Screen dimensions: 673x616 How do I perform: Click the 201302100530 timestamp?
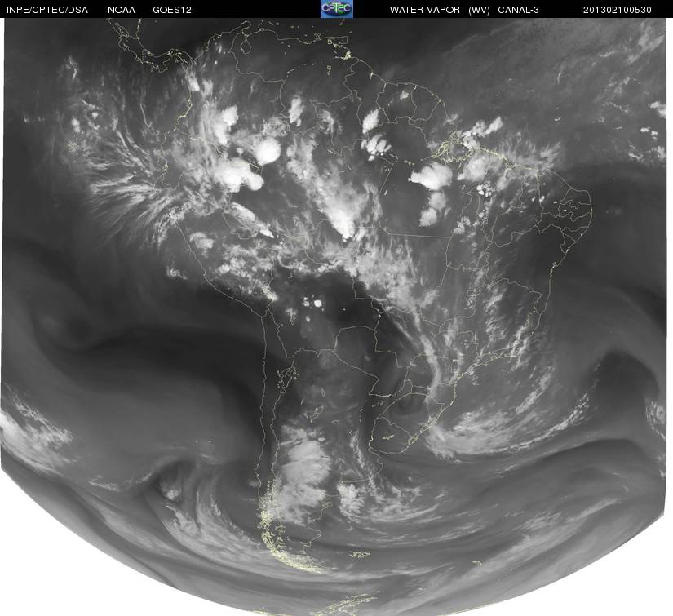[618, 10]
